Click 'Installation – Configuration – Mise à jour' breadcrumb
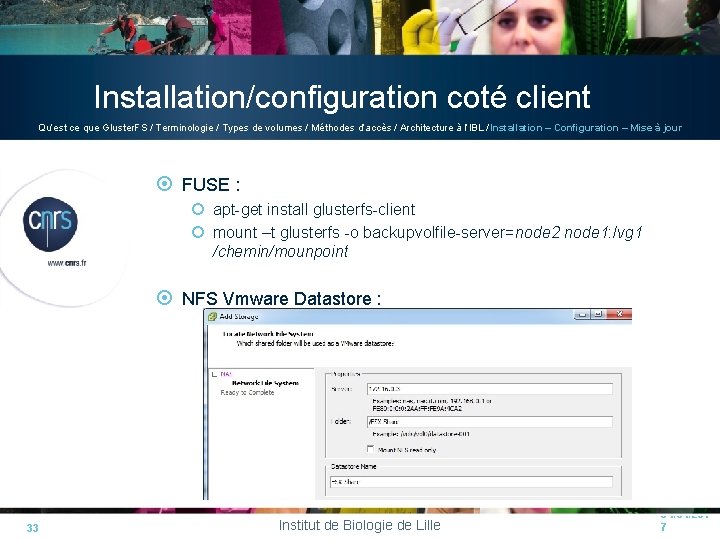 (586, 128)
